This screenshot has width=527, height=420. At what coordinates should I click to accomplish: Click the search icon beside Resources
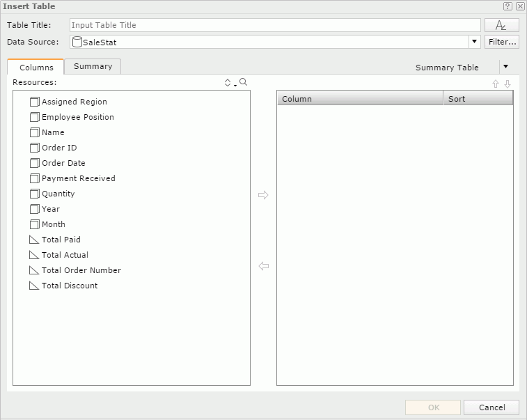(x=244, y=82)
